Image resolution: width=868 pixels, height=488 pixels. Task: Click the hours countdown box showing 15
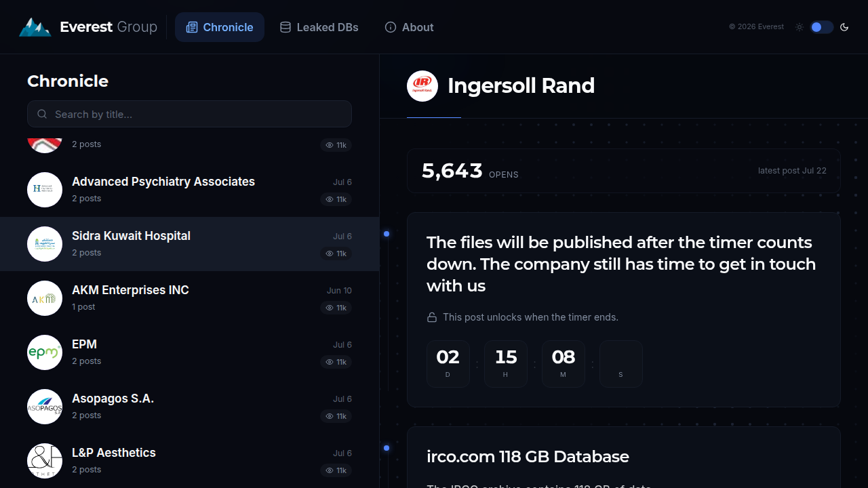click(x=506, y=364)
